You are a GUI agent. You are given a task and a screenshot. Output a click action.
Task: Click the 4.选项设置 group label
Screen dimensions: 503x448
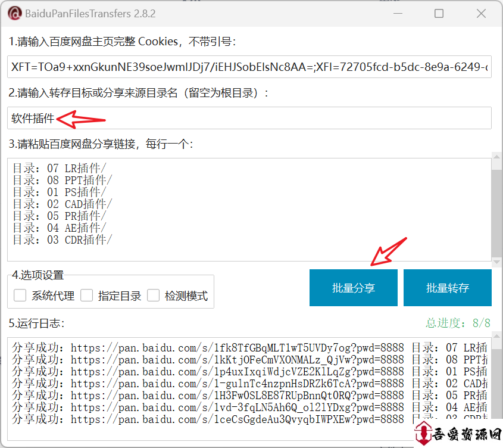pos(38,275)
